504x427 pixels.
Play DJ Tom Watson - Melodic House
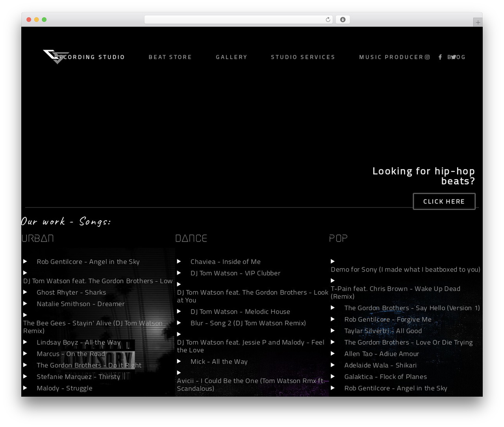[x=179, y=311]
